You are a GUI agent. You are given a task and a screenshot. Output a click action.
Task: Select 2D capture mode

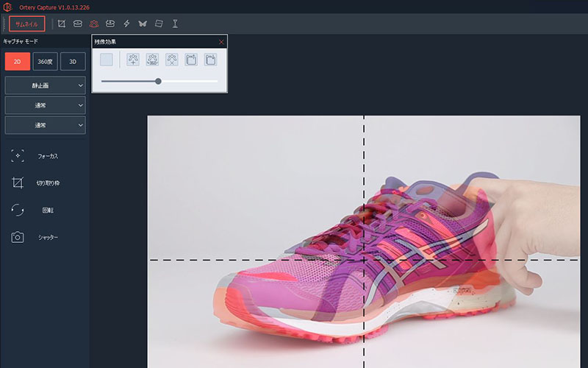coord(17,62)
